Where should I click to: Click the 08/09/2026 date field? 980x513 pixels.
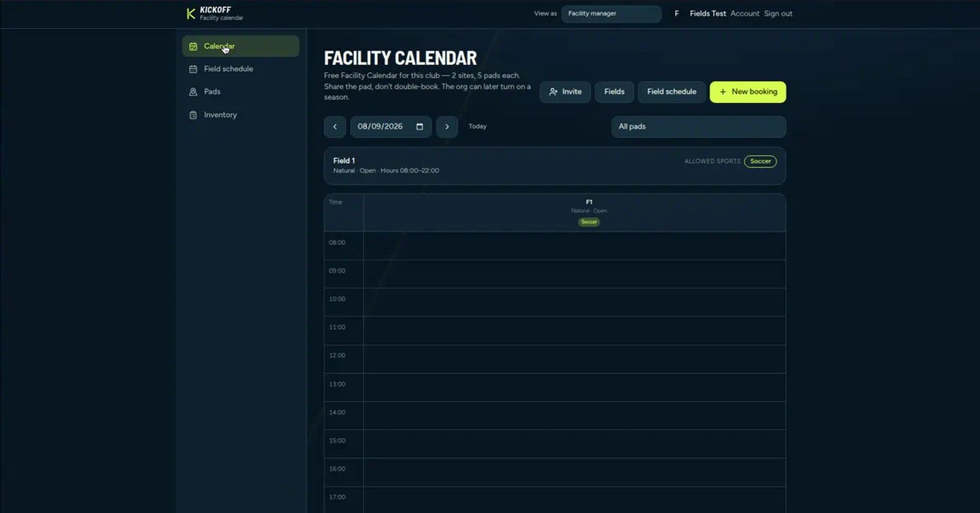[391, 127]
